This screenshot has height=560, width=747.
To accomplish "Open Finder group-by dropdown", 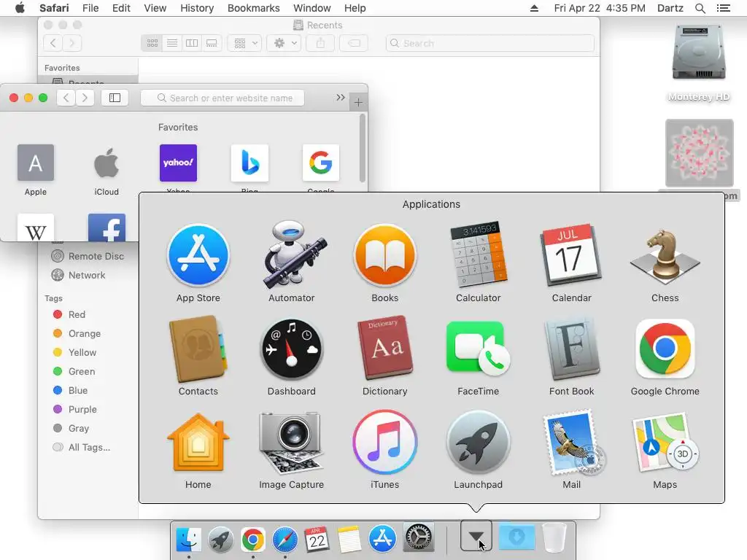I will [245, 43].
